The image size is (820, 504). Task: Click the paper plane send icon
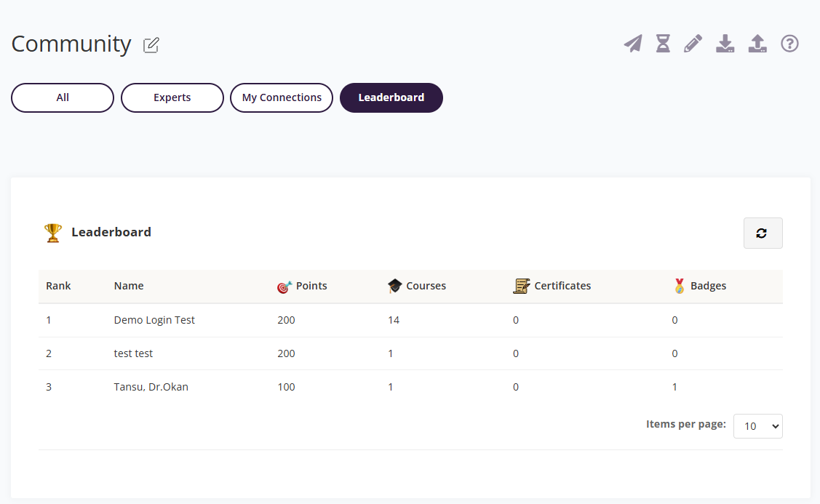click(632, 44)
